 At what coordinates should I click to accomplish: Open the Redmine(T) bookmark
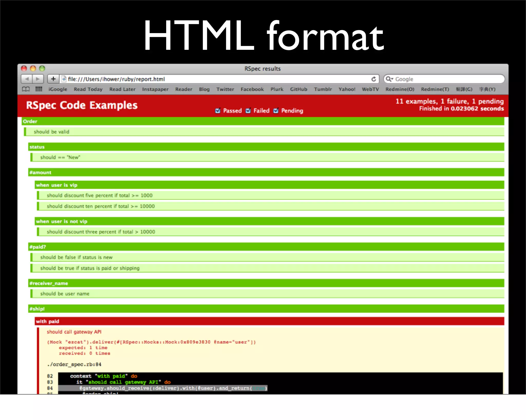[435, 89]
